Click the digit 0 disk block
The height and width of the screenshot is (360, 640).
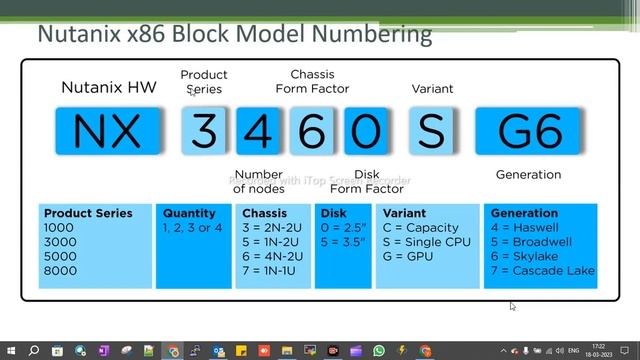[366, 131]
